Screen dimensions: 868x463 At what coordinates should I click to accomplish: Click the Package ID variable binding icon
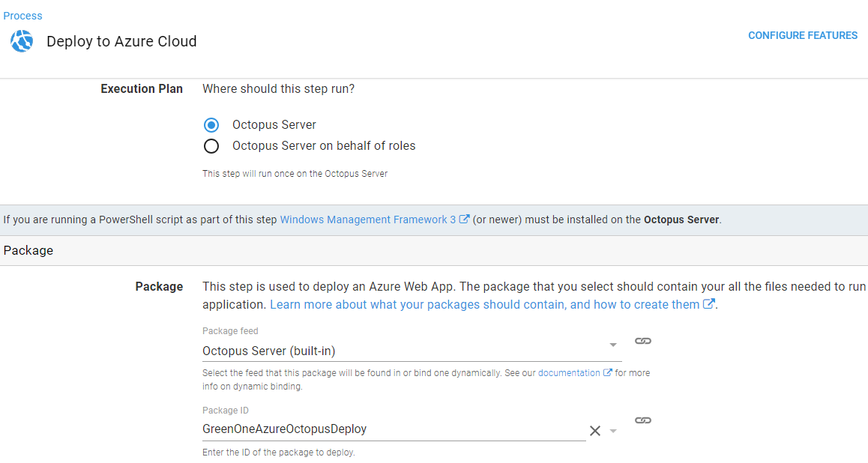pyautogui.click(x=642, y=420)
